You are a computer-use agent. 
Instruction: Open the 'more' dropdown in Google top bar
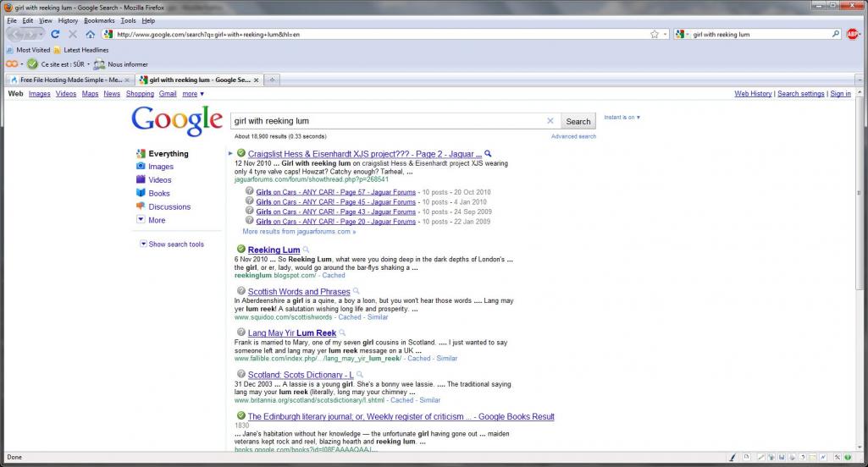point(193,94)
